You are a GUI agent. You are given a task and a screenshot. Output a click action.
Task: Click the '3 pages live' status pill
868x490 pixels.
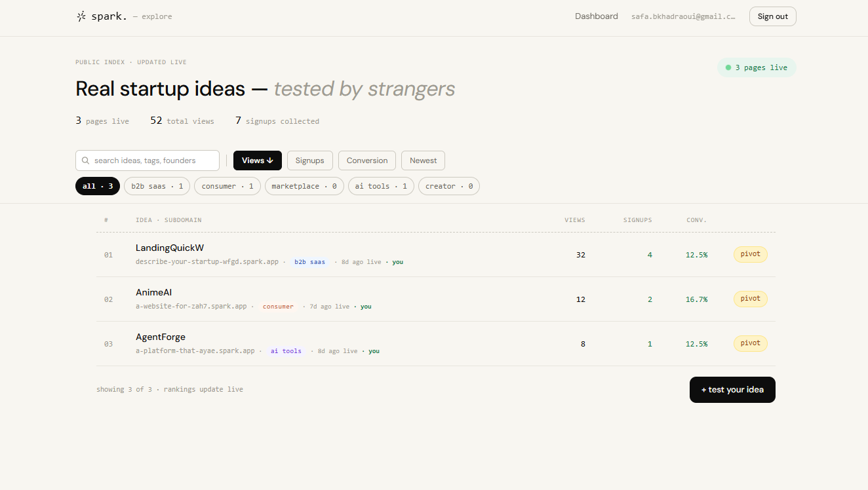point(756,67)
